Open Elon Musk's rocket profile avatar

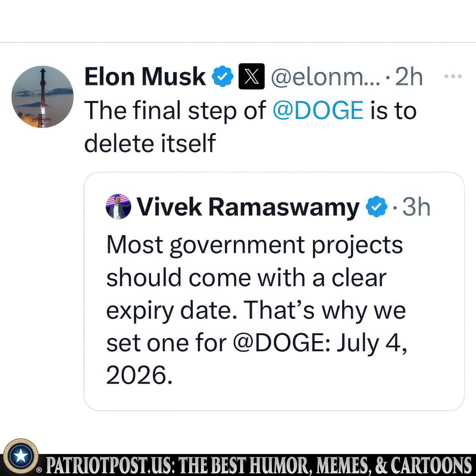coord(43,97)
